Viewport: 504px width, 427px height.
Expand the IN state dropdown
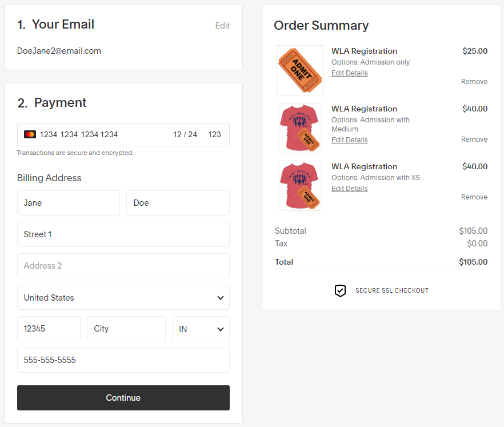pos(201,329)
